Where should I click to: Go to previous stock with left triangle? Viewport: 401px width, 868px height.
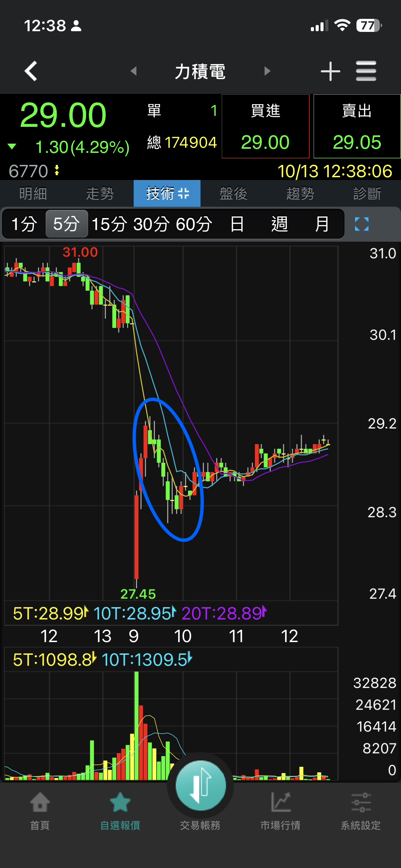(134, 71)
